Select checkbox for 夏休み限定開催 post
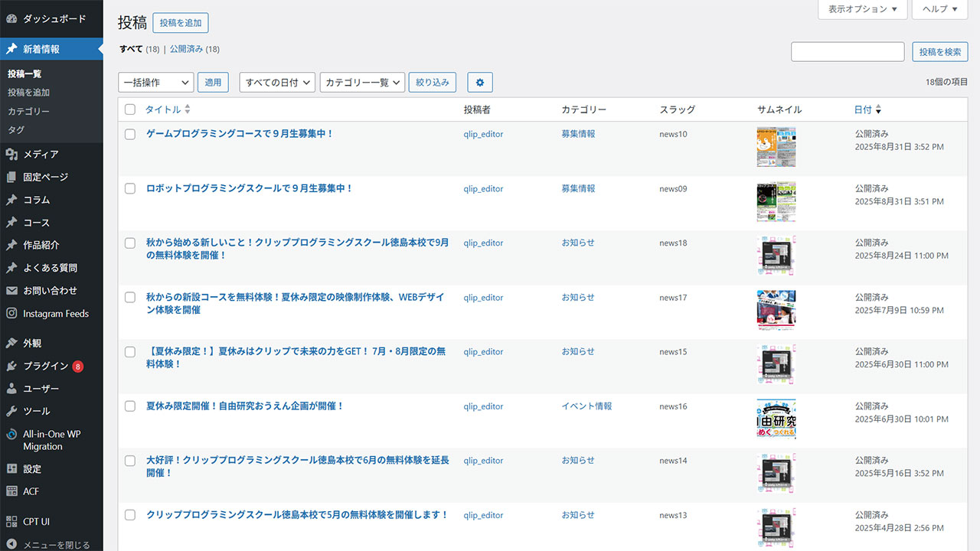The width and height of the screenshot is (980, 551). 130,406
